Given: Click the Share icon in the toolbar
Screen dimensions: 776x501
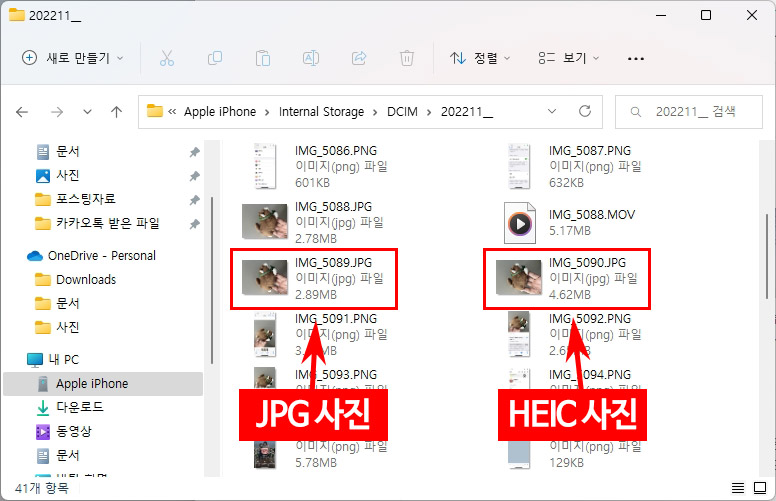Looking at the screenshot, I should coord(359,58).
